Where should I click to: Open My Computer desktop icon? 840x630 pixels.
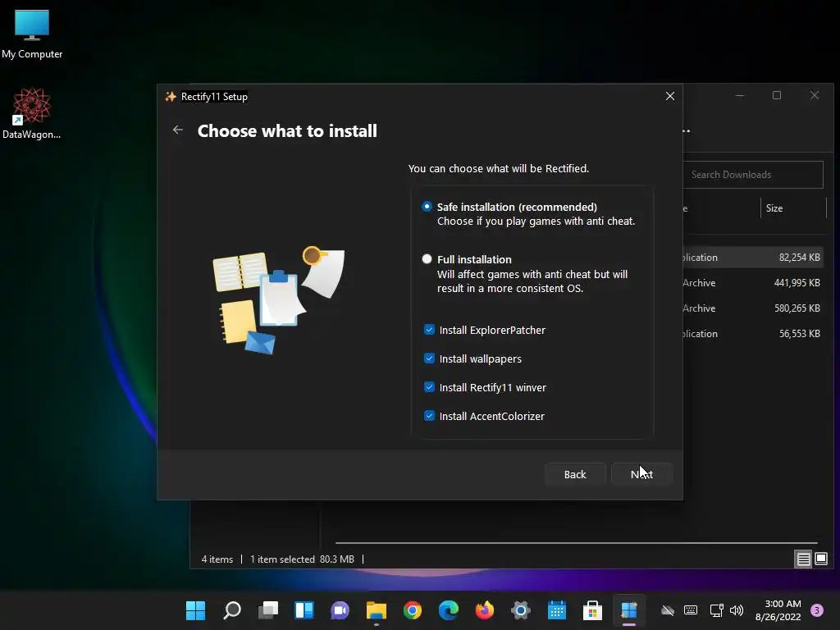(32, 34)
